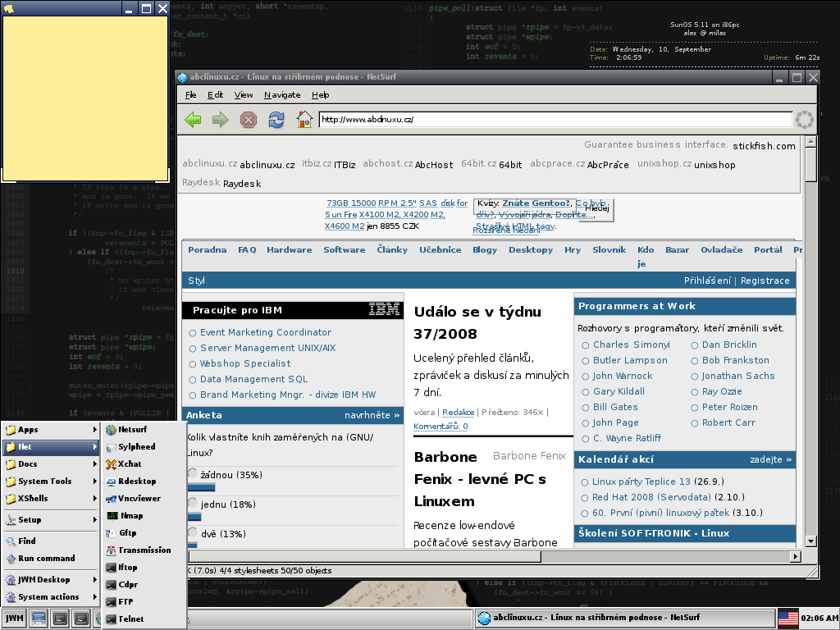Click the scroll-right arrow of horizontal scrollbar

click(x=796, y=557)
